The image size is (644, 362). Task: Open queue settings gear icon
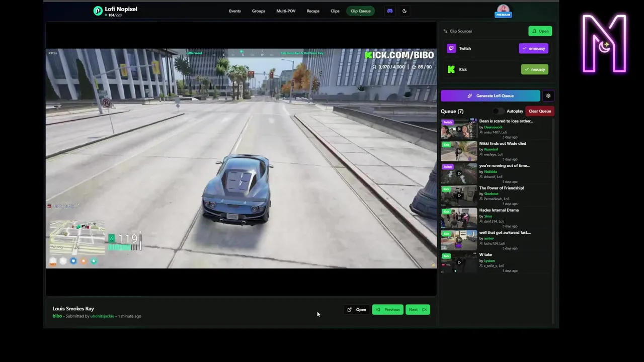click(548, 96)
